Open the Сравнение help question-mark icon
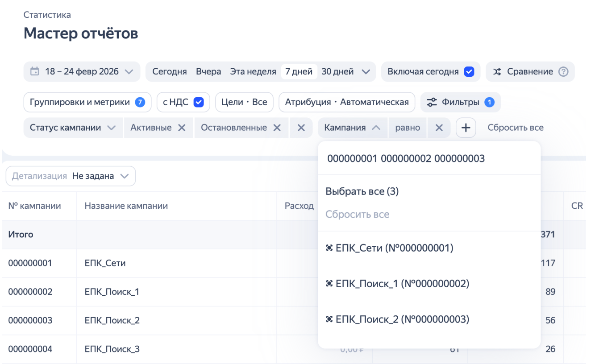591x364 pixels. [563, 71]
